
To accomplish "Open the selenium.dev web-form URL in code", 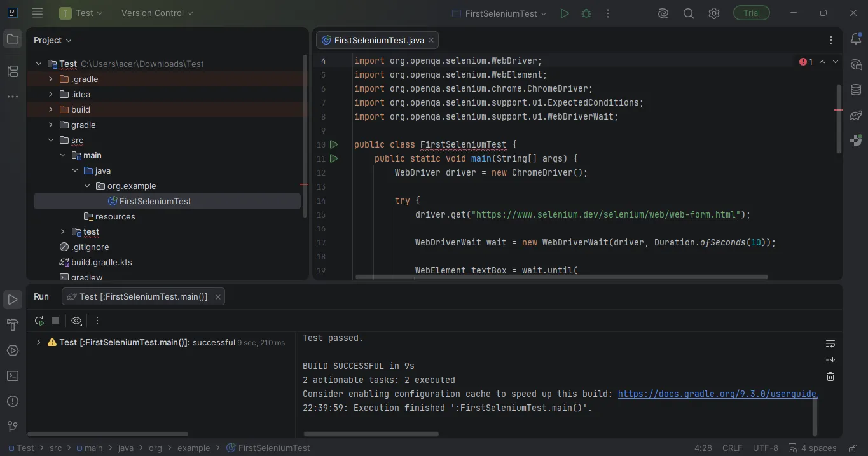I will [x=605, y=214].
